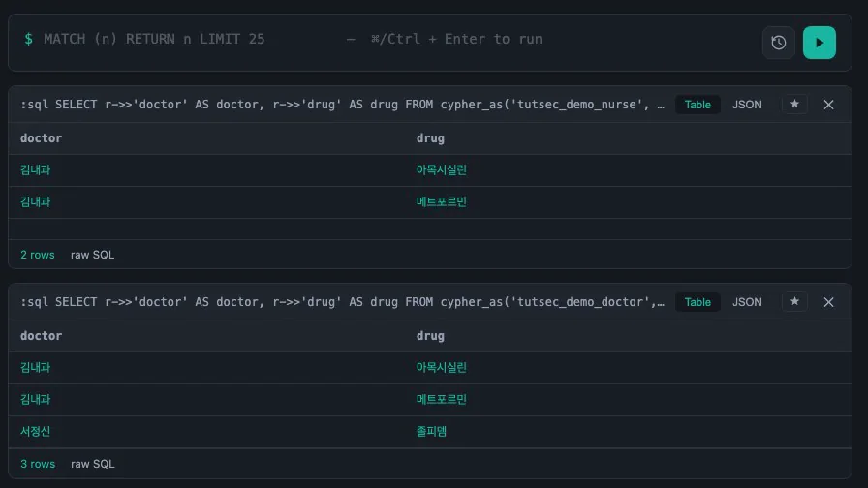868x488 pixels.
Task: Click 김내과 beside 메트포르민 in the nurse result
Action: click(x=36, y=202)
